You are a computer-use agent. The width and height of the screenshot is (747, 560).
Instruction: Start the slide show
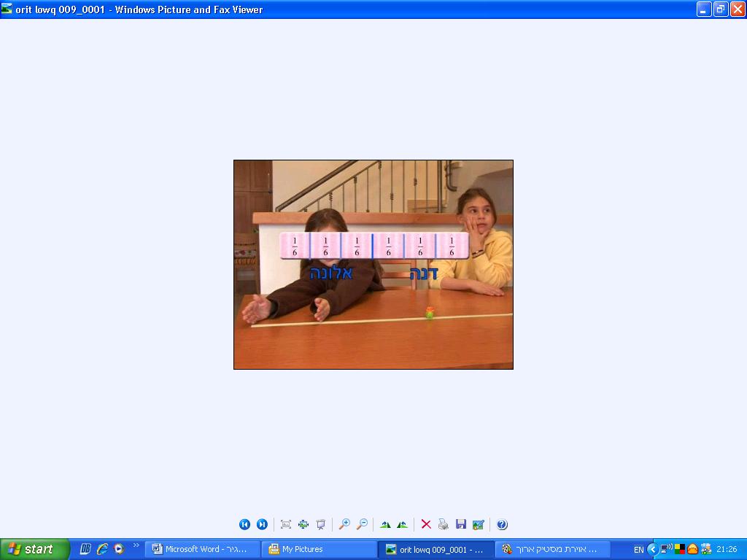pyautogui.click(x=321, y=524)
